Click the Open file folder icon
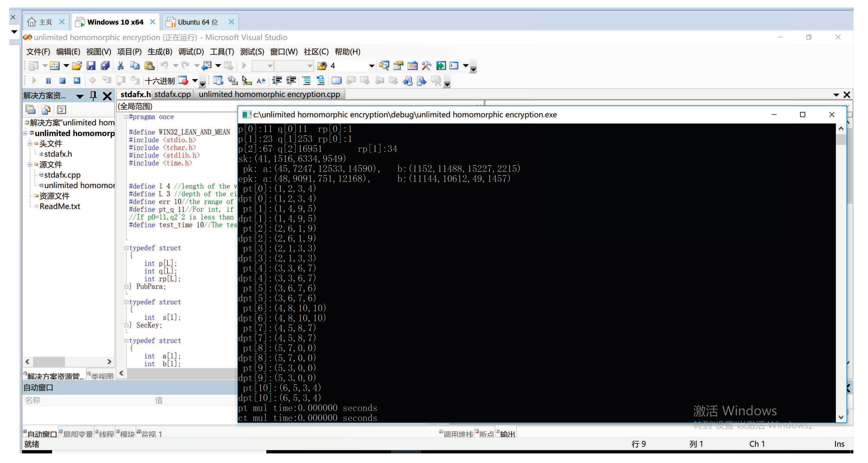This screenshot has height=463, width=868. point(77,66)
